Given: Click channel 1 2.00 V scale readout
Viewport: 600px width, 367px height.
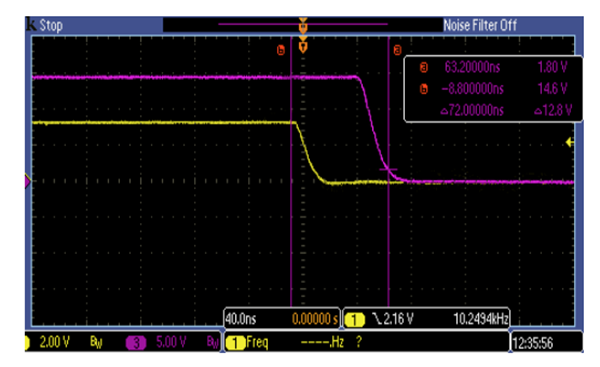Looking at the screenshot, I should coord(54,342).
